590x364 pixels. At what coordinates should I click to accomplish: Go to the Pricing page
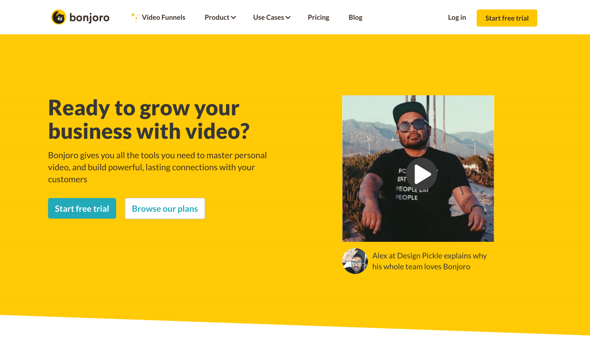318,17
